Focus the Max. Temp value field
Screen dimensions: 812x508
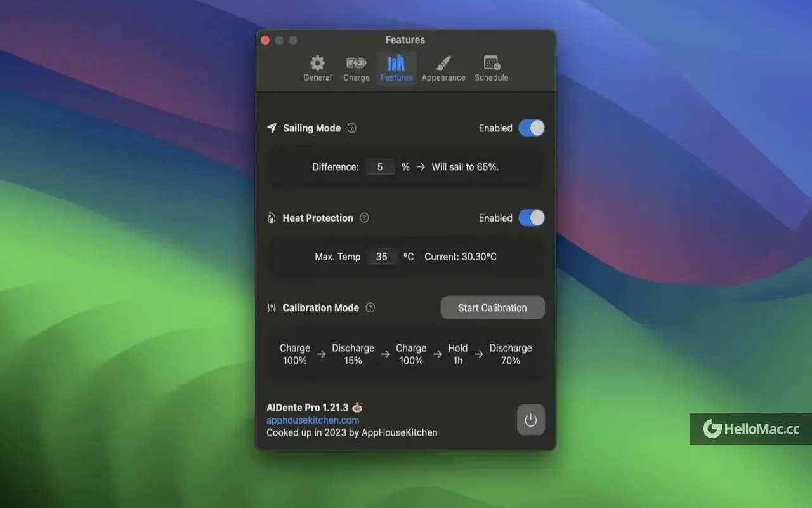(381, 257)
